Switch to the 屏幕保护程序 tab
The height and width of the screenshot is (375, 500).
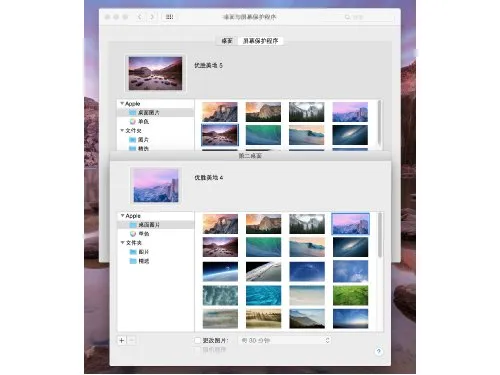[260, 41]
